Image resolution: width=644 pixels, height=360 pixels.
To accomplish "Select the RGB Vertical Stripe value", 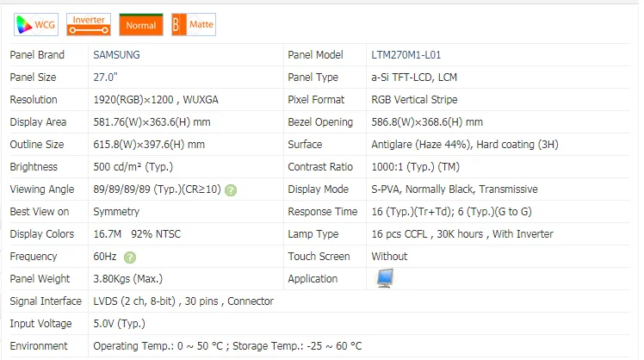I will click(x=414, y=99).
